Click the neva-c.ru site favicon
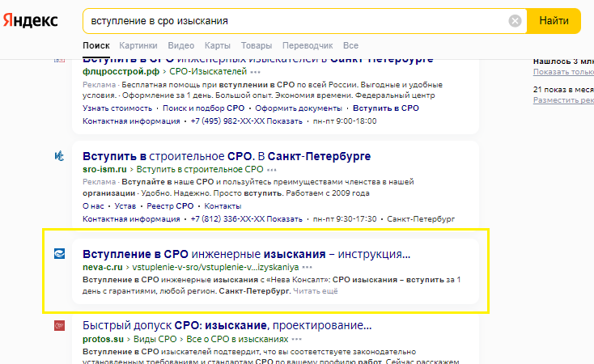 tap(59, 253)
